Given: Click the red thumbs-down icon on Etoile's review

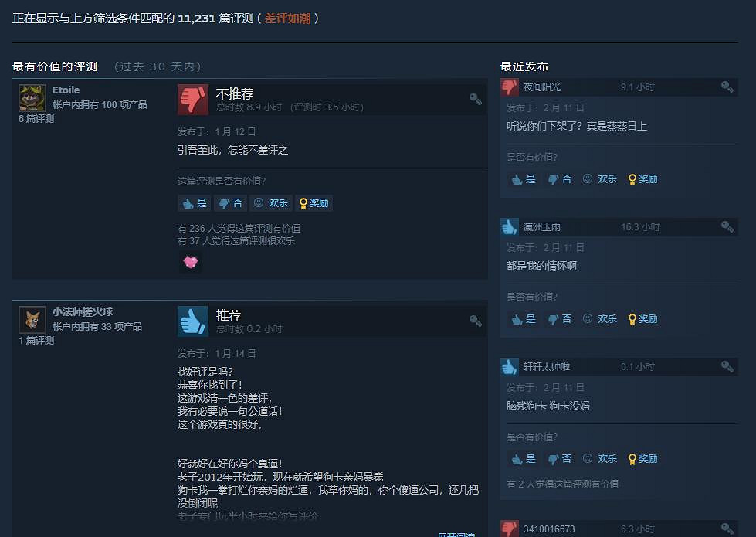Looking at the screenshot, I should tap(193, 100).
